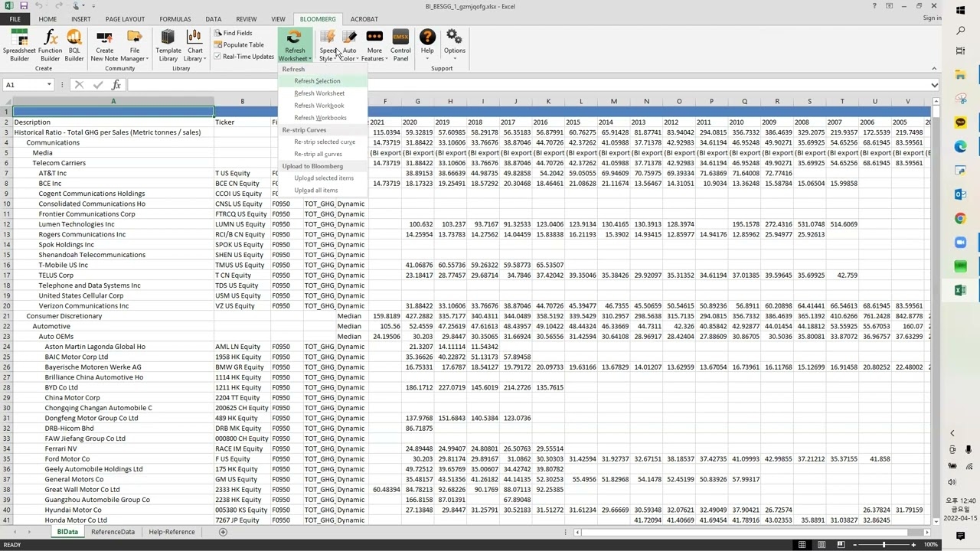Viewport: 980px width, 551px height.
Task: Enable the Real-Time Updates checkbox
Action: point(218,56)
